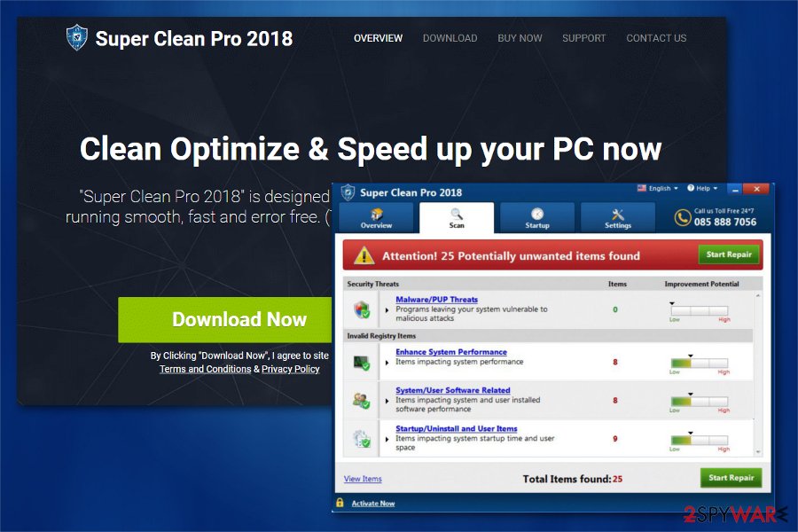Viewport: 798px width, 532px height.
Task: Open the Help dropdown menu
Action: [x=702, y=188]
